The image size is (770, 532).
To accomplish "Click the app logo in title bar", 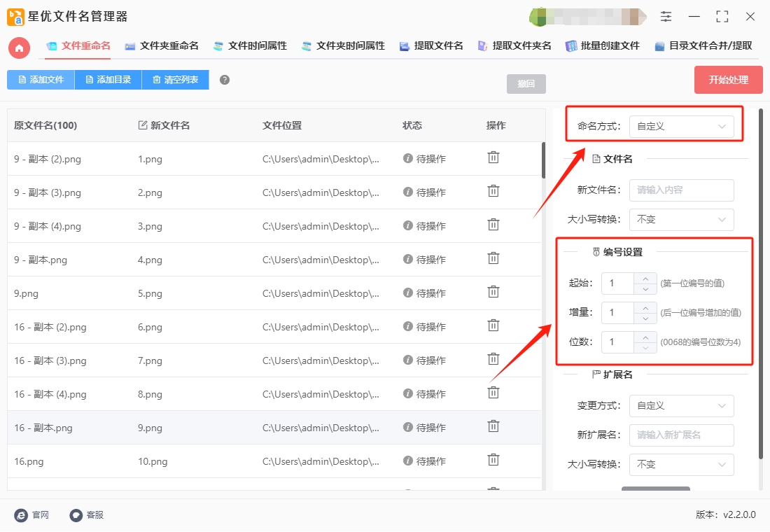I will [x=15, y=17].
